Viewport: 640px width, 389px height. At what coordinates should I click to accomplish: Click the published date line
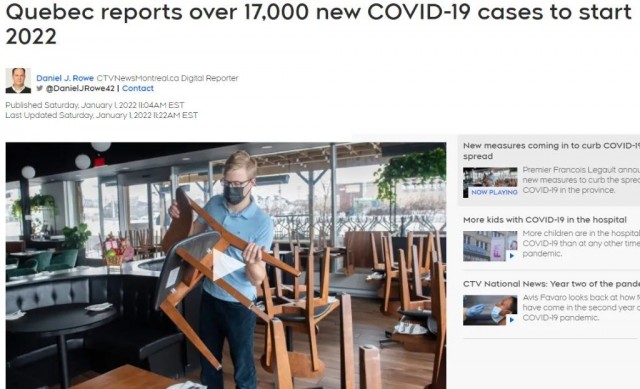coord(95,105)
